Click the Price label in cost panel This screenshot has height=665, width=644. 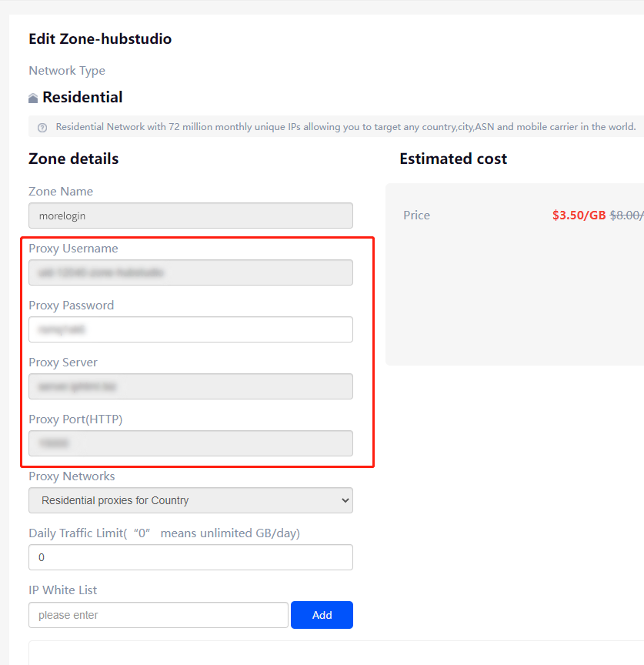point(416,216)
